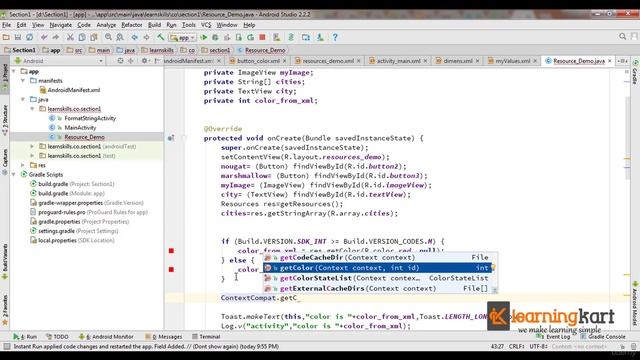Collapse the Gradle Scripts node
The width and height of the screenshot is (640, 360).
click(14, 175)
